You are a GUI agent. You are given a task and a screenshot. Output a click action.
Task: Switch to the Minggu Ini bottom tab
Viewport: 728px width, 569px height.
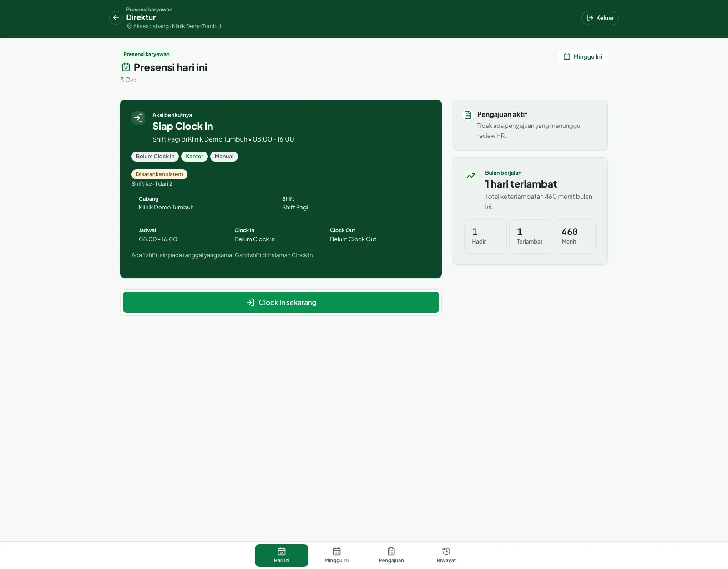tap(337, 555)
